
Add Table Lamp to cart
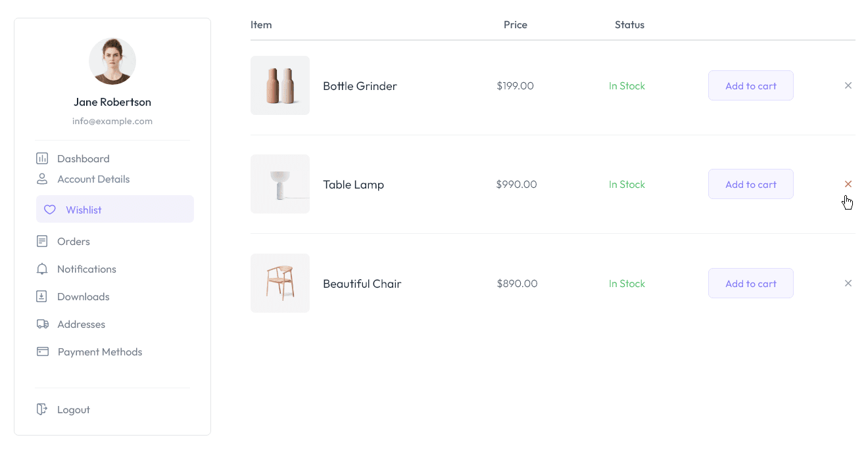(750, 184)
